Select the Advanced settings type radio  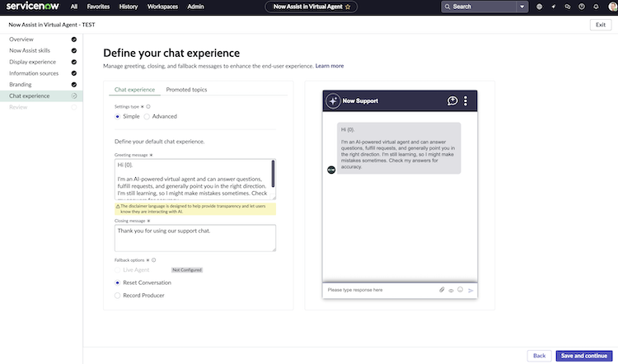(x=147, y=117)
